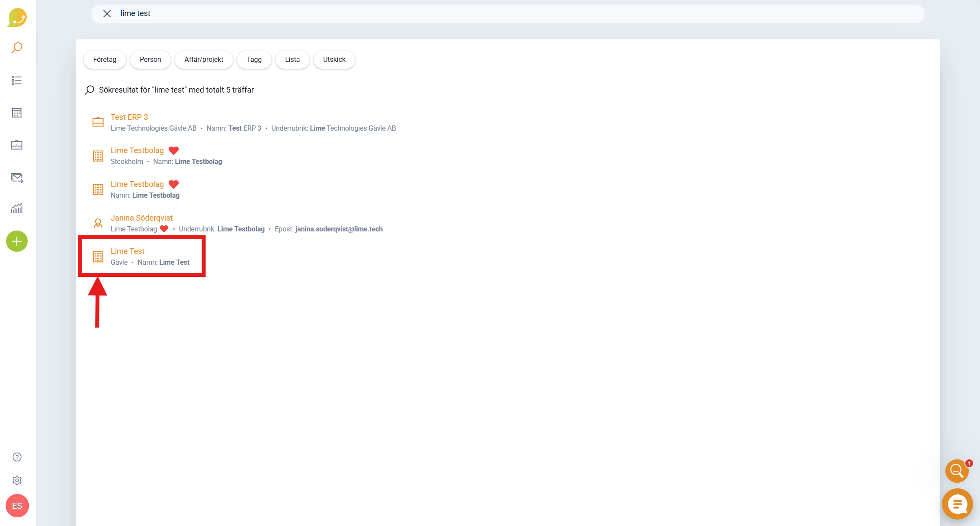
Task: Click the search field containing "lime test"
Action: [x=508, y=14]
